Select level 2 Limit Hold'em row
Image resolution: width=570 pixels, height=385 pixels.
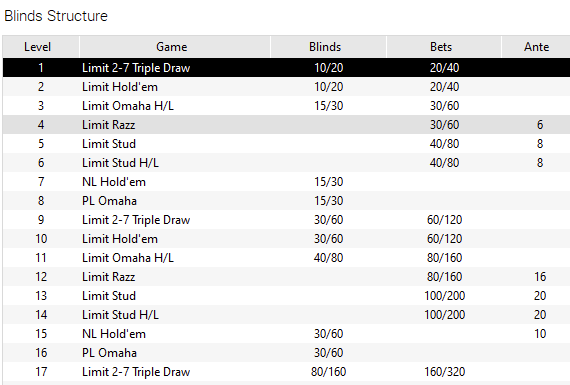(286, 87)
